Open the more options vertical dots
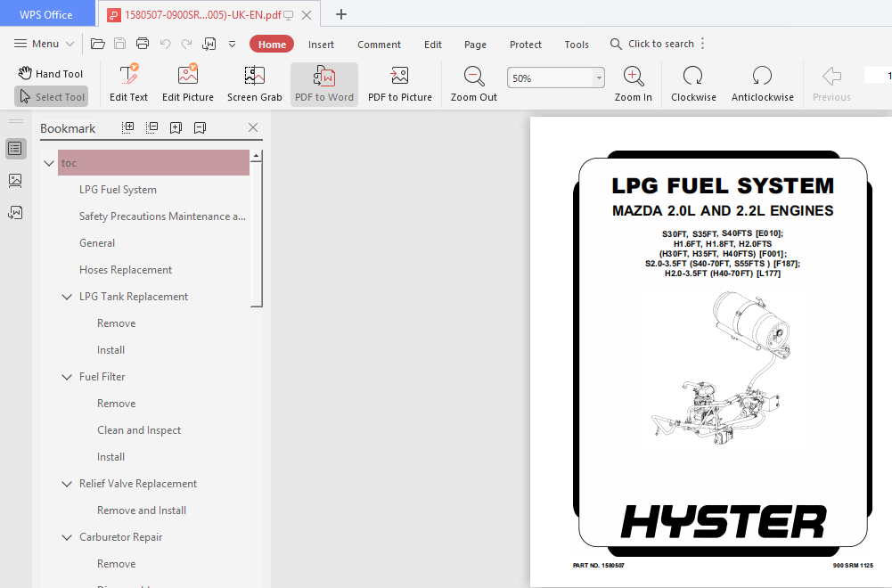892x588 pixels. click(703, 44)
